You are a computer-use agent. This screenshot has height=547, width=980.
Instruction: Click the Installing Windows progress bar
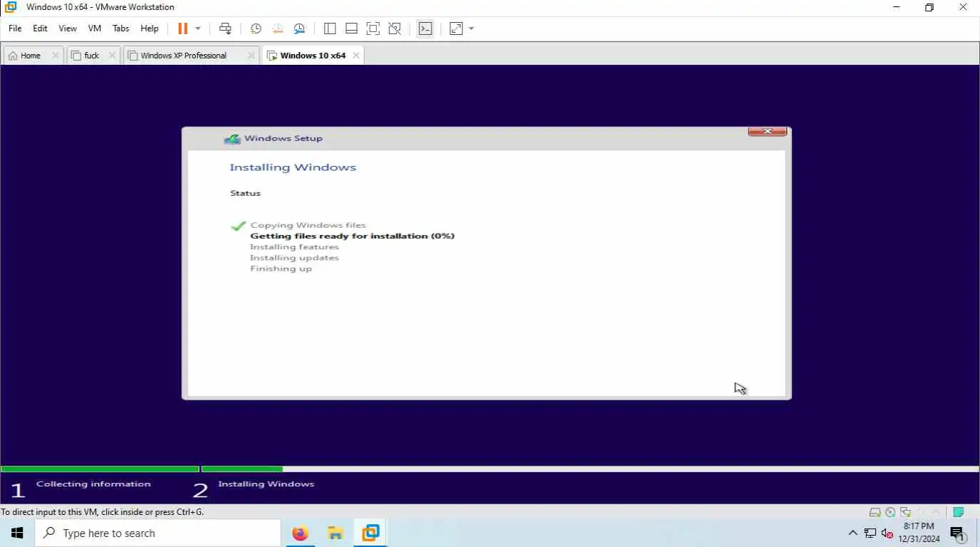pos(590,469)
